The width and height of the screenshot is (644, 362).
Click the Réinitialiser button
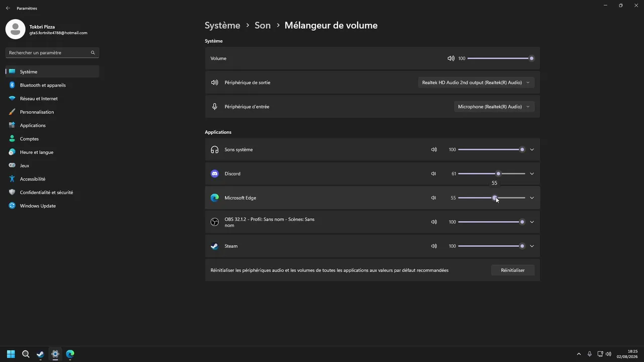tap(513, 270)
